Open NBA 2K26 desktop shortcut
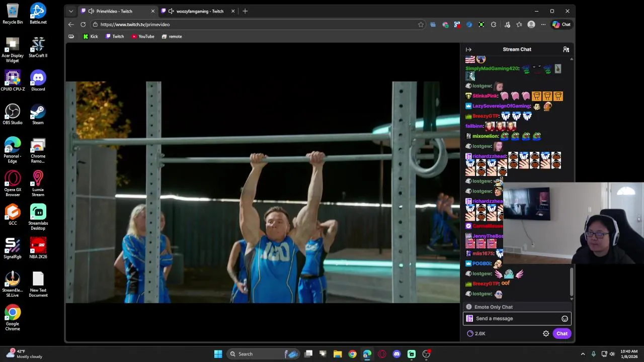Image resolution: width=644 pixels, height=362 pixels. pos(38,248)
